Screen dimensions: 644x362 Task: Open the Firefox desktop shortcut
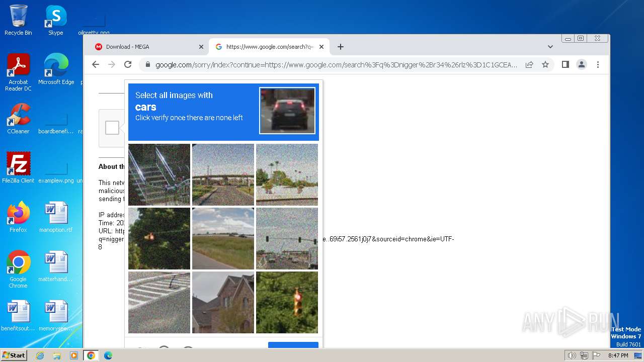point(18,217)
